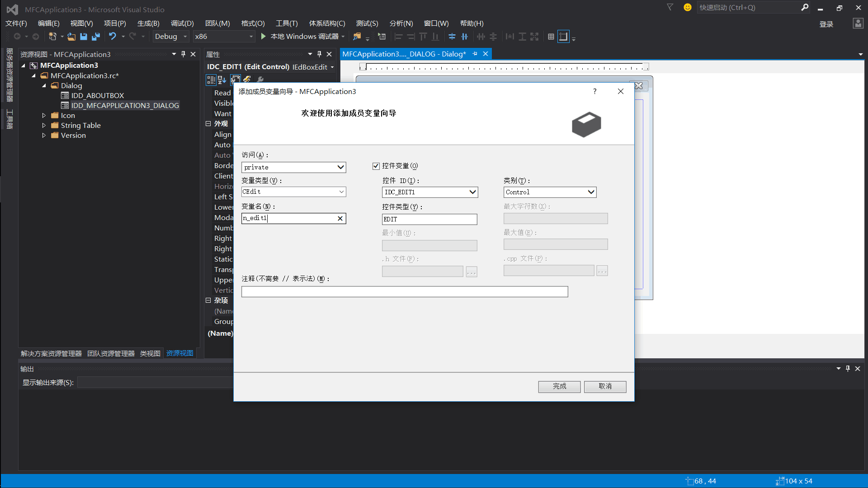Select the Properties categorized view icon

coord(211,80)
